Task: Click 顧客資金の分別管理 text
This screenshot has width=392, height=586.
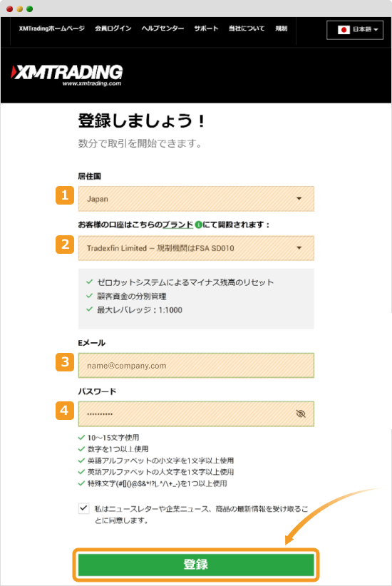Action: 132,297
